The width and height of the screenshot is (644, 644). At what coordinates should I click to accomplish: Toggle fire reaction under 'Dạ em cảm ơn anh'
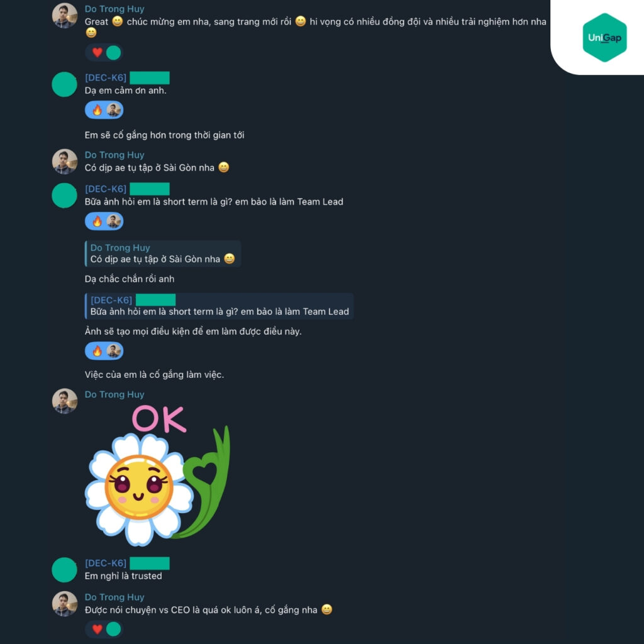(x=97, y=110)
